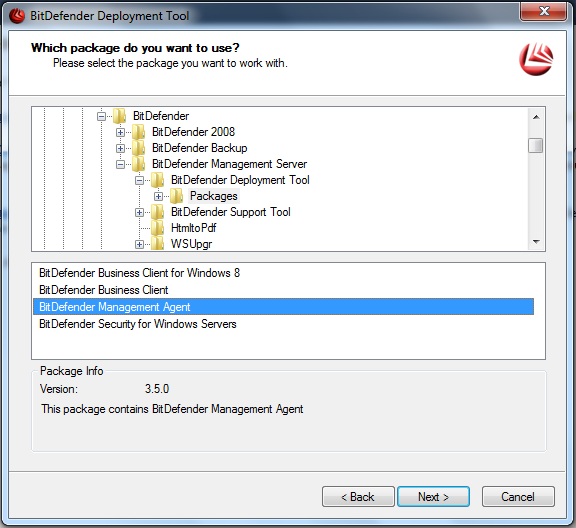Click the BitDefender root folder icon
This screenshot has height=528, width=576.
[x=119, y=116]
